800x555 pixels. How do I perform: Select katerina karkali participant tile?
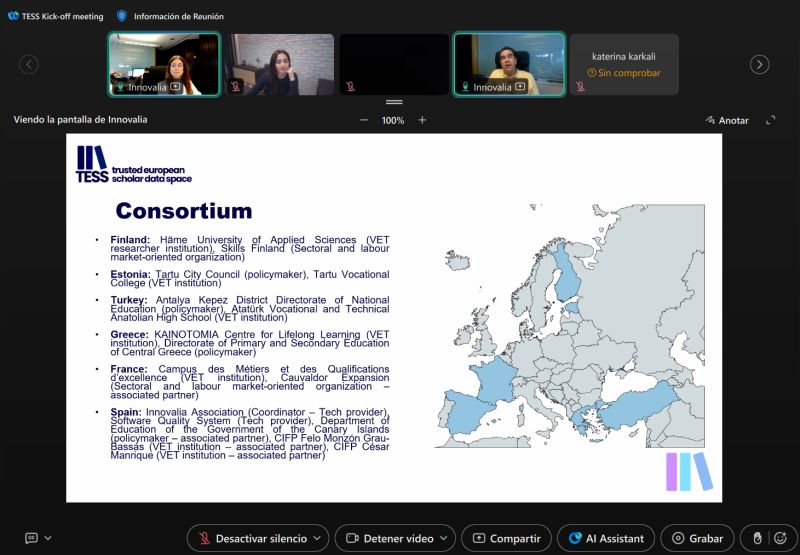coord(624,64)
